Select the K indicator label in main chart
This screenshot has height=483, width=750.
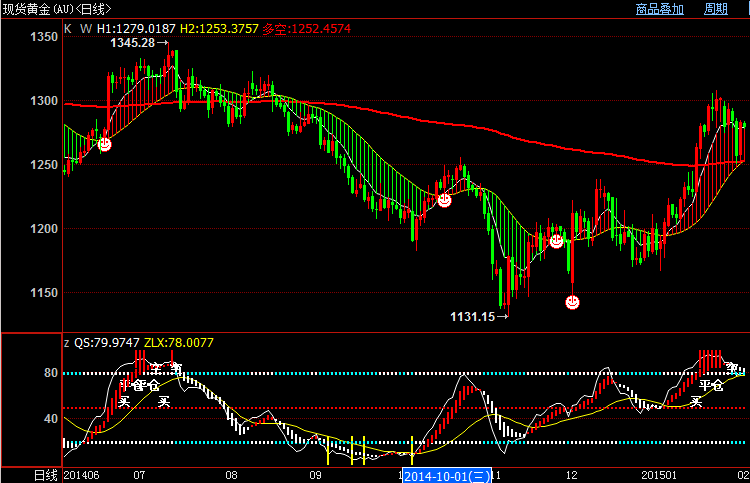point(68,29)
